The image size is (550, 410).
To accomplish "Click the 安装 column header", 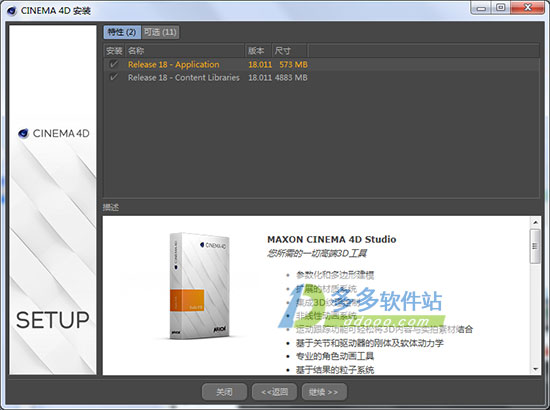I will pos(114,51).
